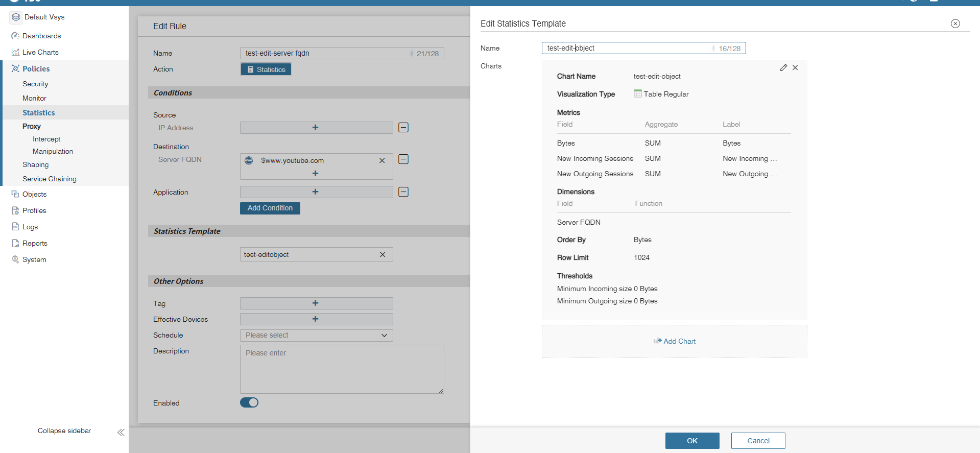Close the Edit Statistics Template panel
The height and width of the screenshot is (453, 980).
point(955,23)
